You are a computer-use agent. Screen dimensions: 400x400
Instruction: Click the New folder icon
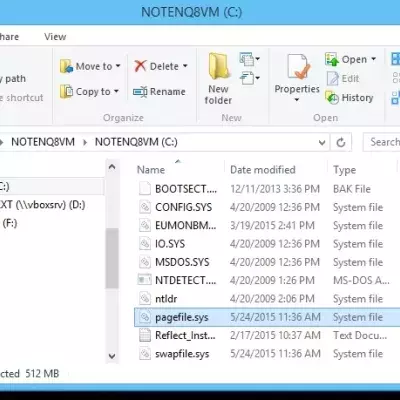coord(218,67)
